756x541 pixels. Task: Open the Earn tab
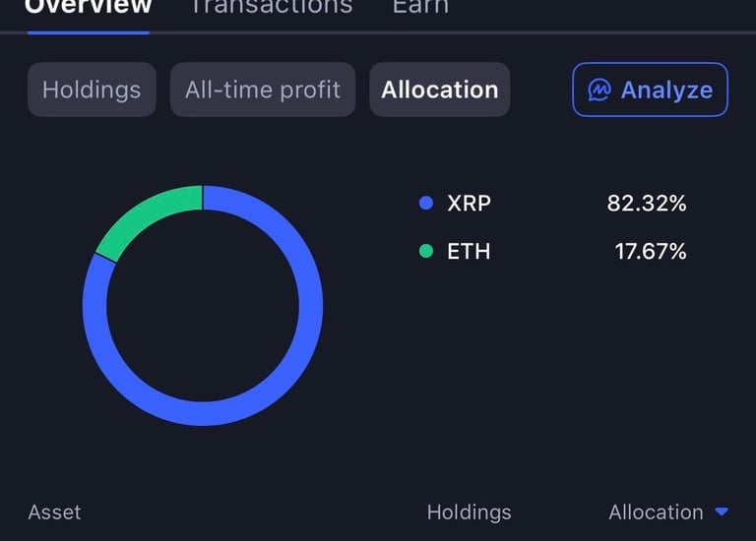coord(420,8)
